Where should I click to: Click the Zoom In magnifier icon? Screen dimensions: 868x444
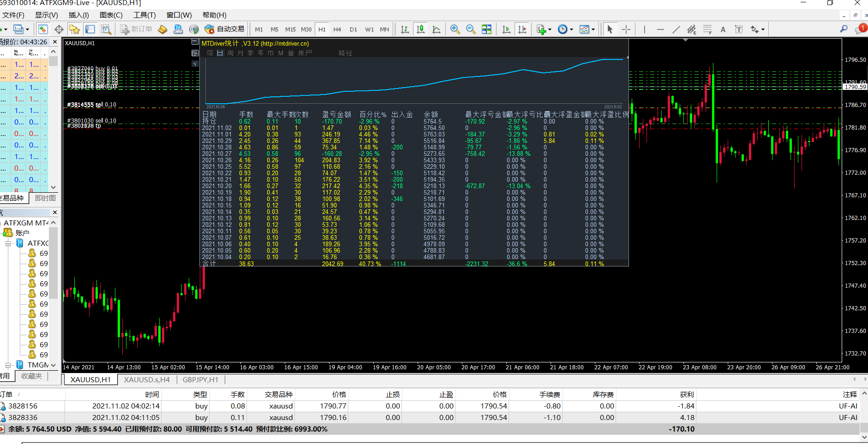455,29
